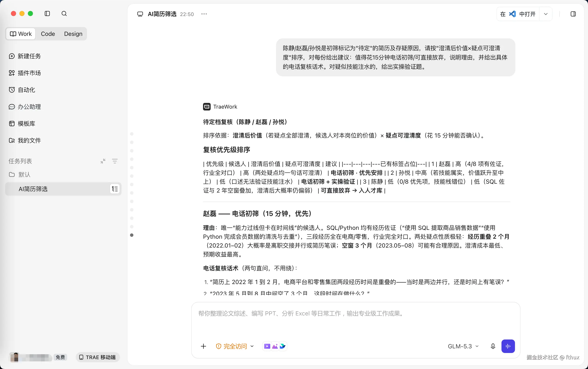
Task: Click the 22:50 timestamp in the header
Action: coord(187,14)
